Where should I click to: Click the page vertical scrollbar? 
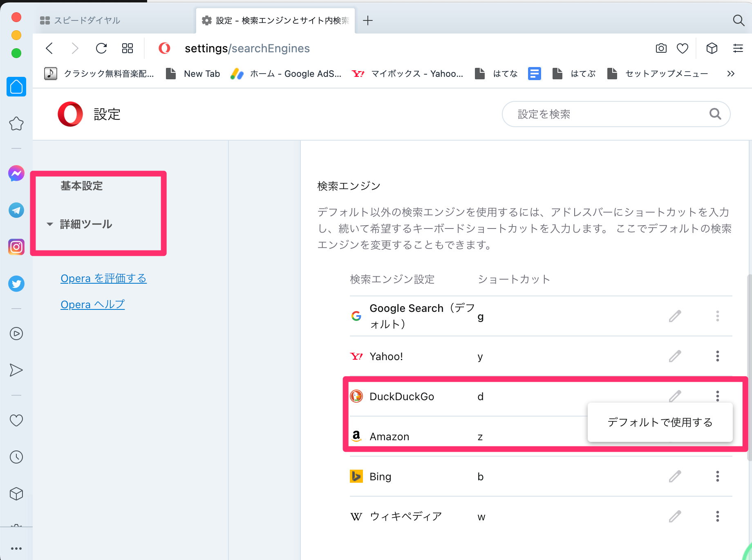click(749, 367)
